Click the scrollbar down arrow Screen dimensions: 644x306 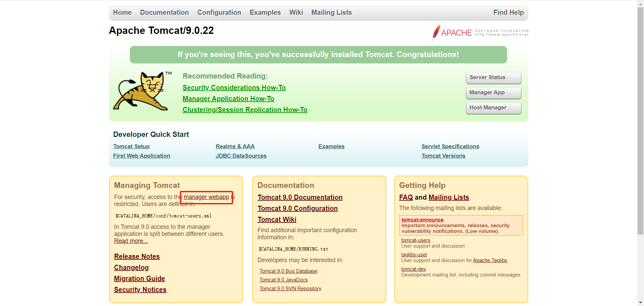[640, 303]
